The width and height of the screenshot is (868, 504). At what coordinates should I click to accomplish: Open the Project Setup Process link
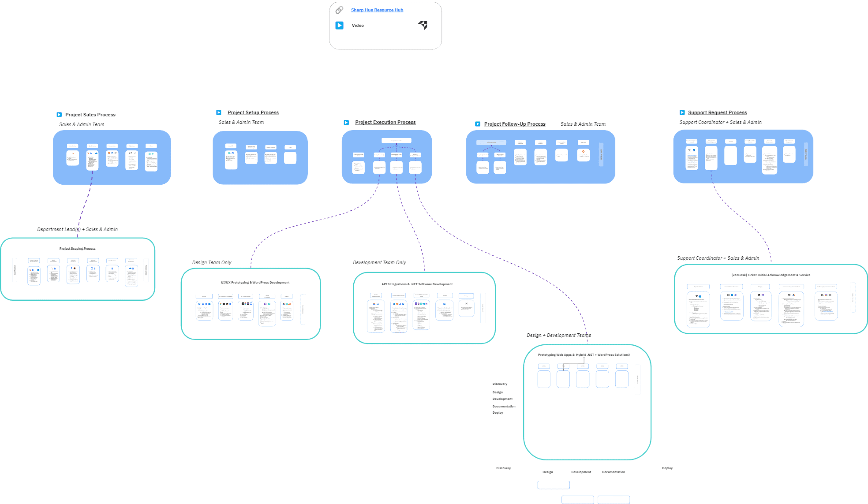pyautogui.click(x=253, y=112)
